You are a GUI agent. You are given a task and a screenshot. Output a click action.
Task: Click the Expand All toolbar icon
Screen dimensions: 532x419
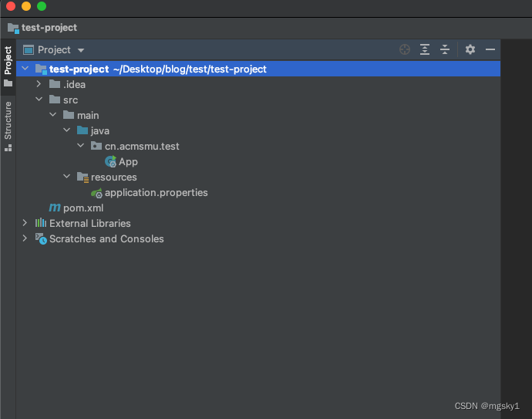[425, 49]
